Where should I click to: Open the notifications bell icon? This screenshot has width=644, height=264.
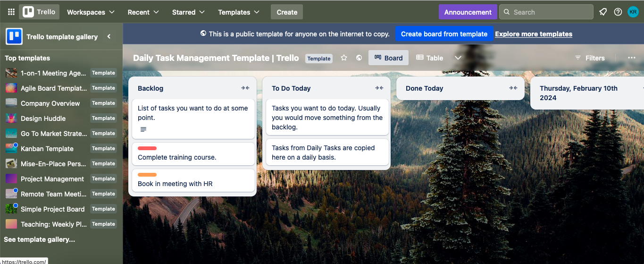[603, 12]
